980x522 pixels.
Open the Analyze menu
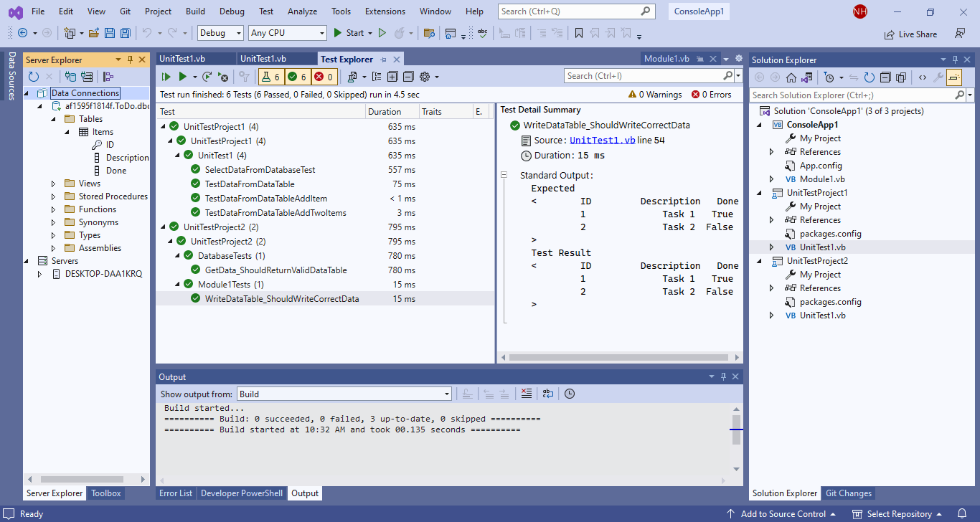(x=301, y=11)
